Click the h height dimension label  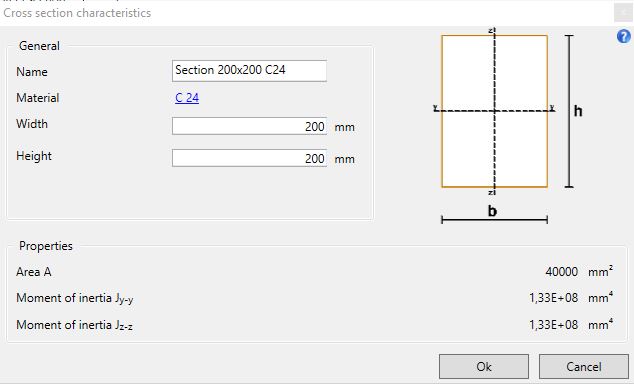578,111
